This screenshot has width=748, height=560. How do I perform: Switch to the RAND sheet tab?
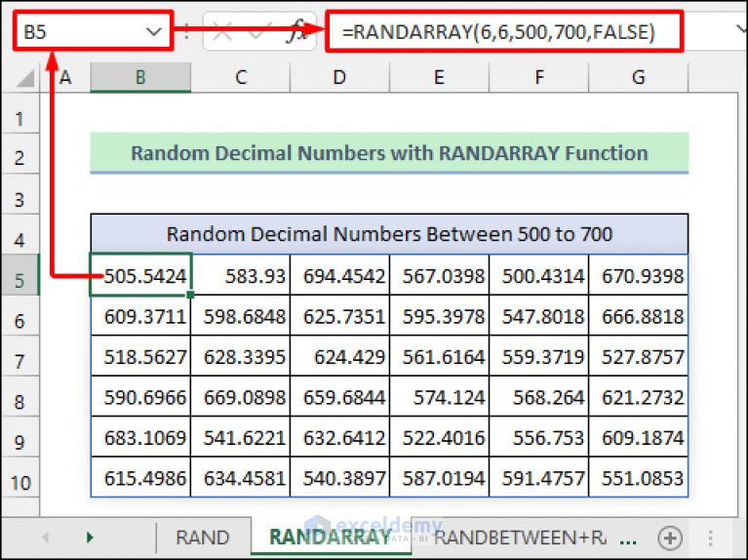[202, 538]
